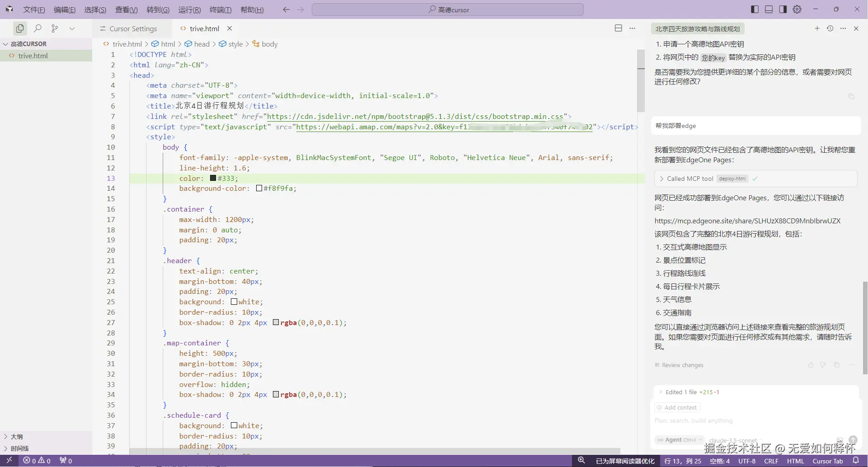Open editor more actions ellipsis
This screenshot has height=467, width=868.
point(632,28)
